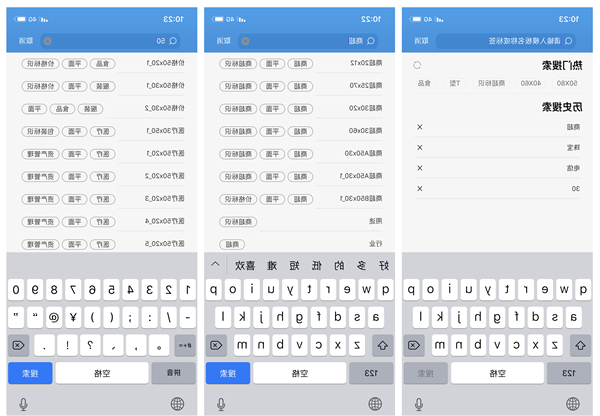Tap the z key on the hot search keyboard
The image size is (600, 416).
(554, 345)
